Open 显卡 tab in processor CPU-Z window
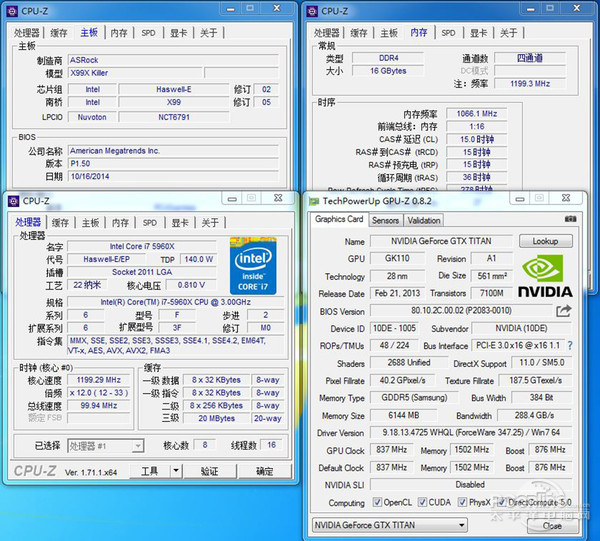The width and height of the screenshot is (600, 541). pyautogui.click(x=180, y=223)
